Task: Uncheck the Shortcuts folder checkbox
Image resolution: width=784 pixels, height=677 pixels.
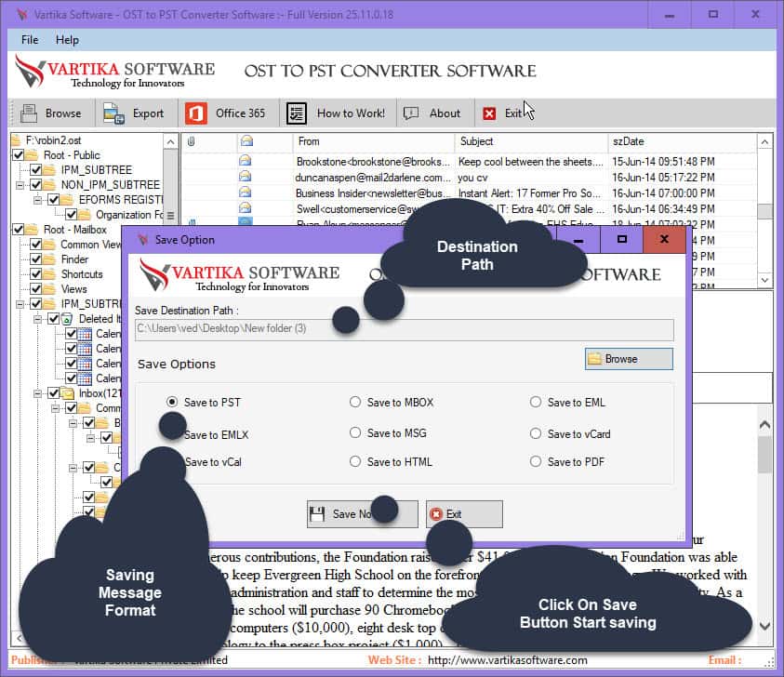Action: click(x=36, y=274)
